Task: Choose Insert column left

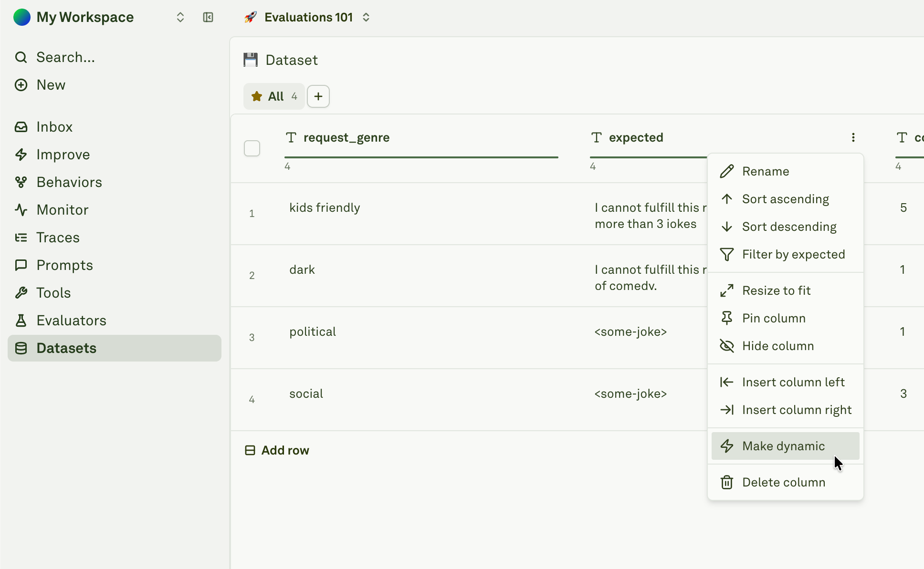Action: [786, 382]
